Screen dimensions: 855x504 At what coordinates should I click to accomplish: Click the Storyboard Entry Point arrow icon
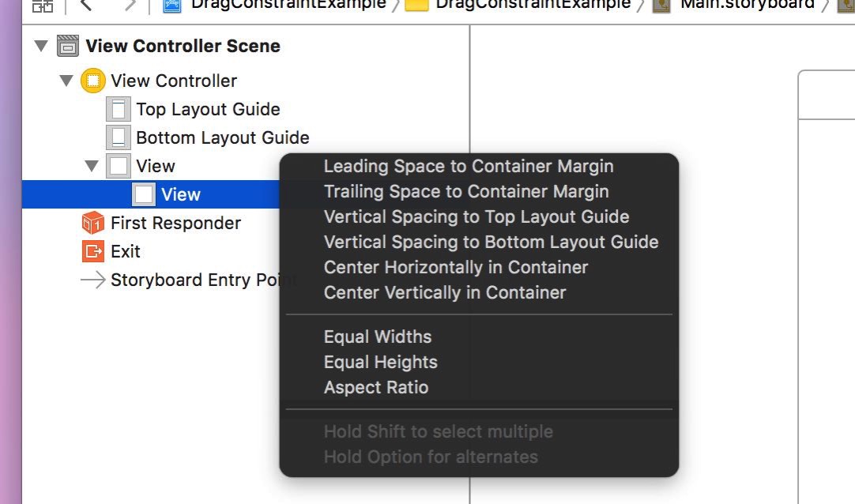pyautogui.click(x=92, y=280)
